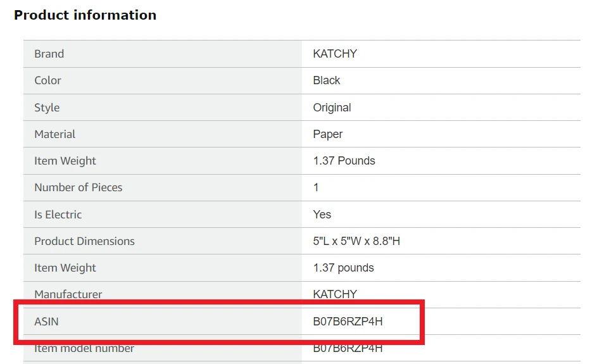This screenshot has height=364, width=597.
Task: Select the Number of Pieces label
Action: click(78, 187)
